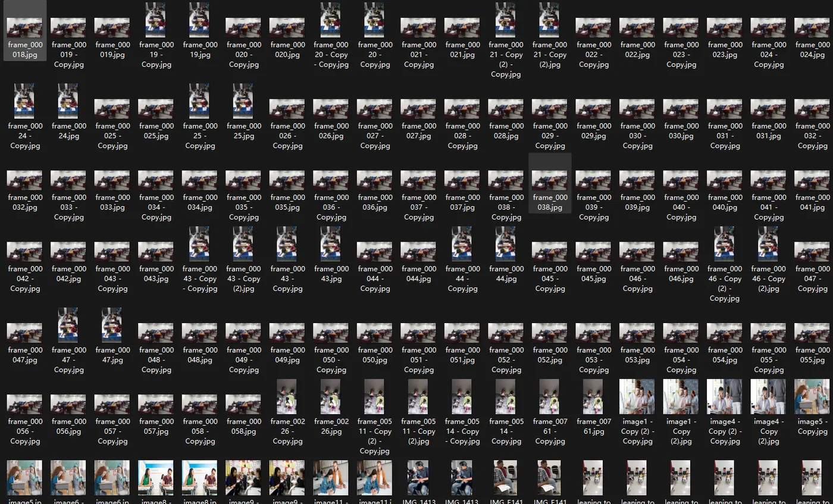Click the frame_000042 - Copy.jpg thumbnail
This screenshot has width=833, height=504.
[x=24, y=252]
